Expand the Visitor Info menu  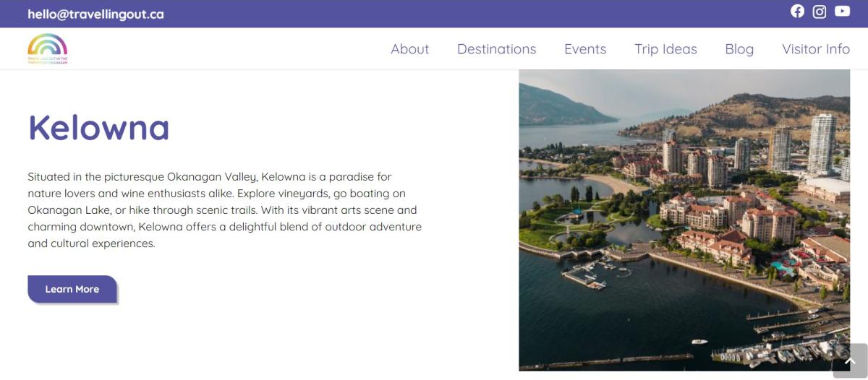click(x=815, y=49)
